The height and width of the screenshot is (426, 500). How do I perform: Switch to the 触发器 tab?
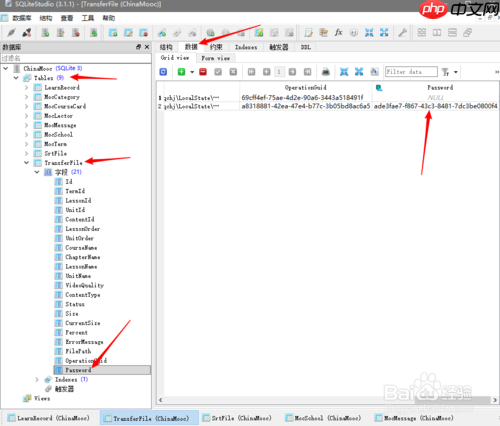pyautogui.click(x=279, y=47)
